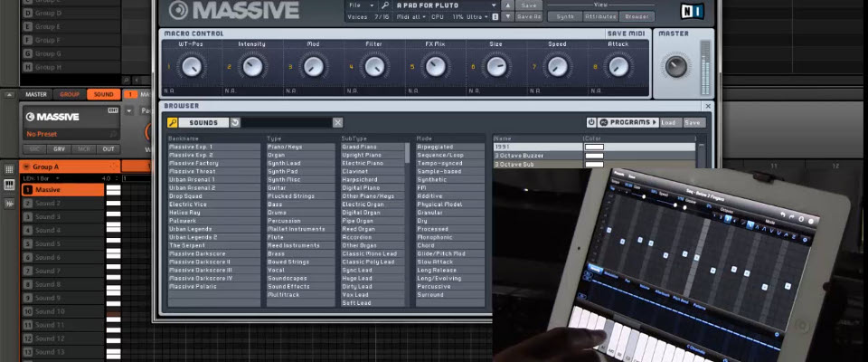Image resolution: width=868 pixels, height=362 pixels.
Task: Toggle the OUT button in Maschine
Action: [x=108, y=149]
